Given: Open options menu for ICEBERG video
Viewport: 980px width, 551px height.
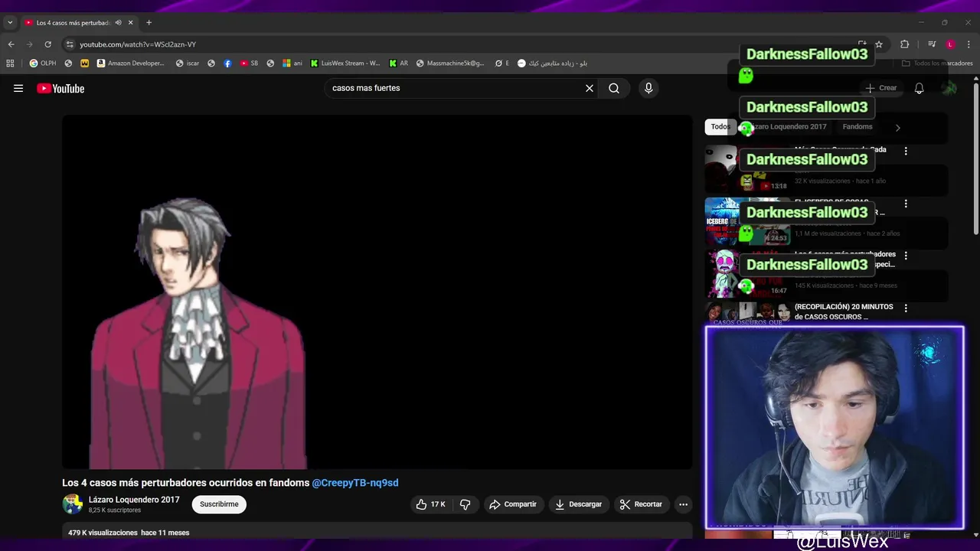Looking at the screenshot, I should coord(906,204).
